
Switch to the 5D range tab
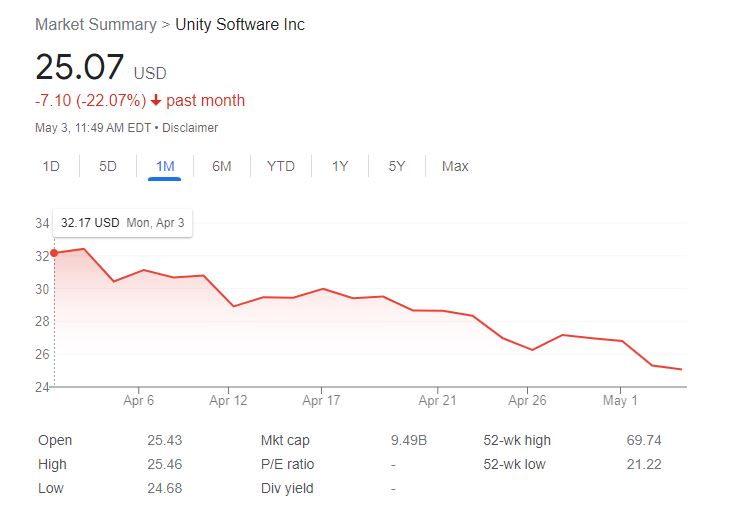pyautogui.click(x=108, y=166)
